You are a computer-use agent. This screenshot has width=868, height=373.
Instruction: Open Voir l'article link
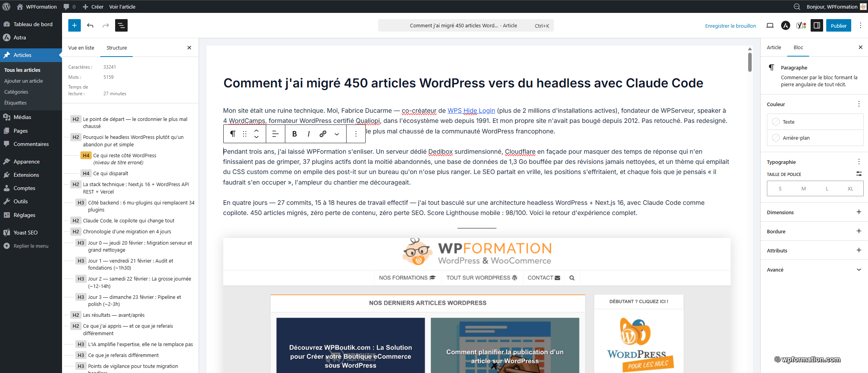click(x=122, y=7)
